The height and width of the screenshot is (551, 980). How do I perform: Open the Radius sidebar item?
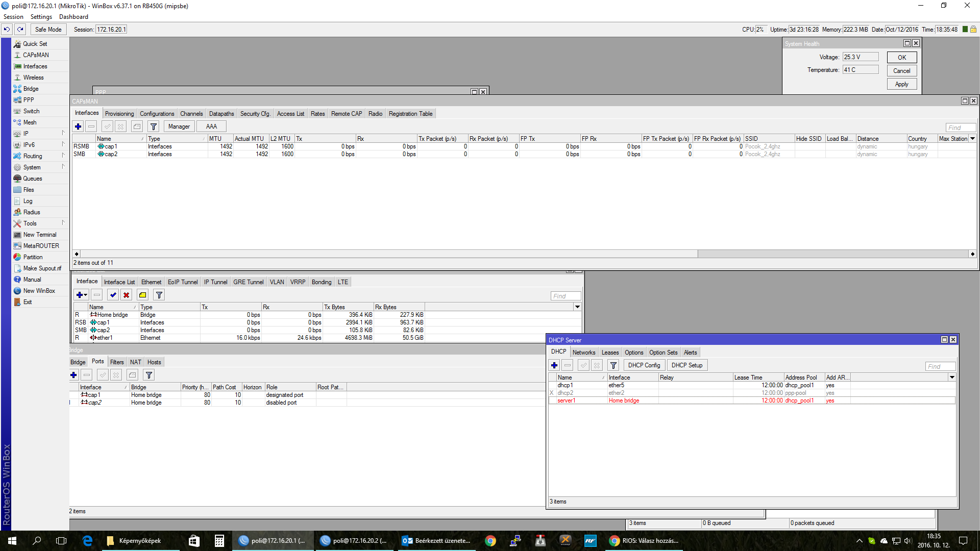[x=32, y=212]
